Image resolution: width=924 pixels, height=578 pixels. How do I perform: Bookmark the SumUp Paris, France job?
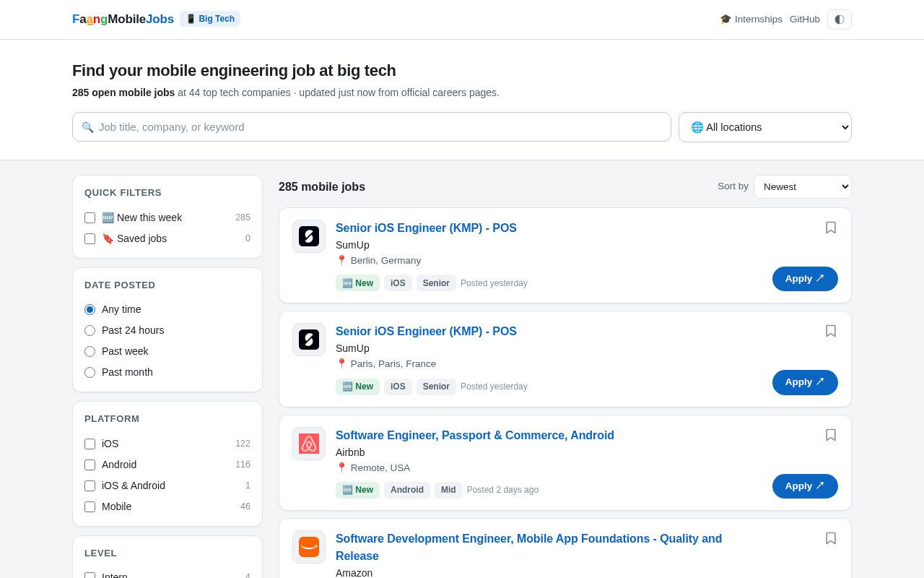point(831,331)
